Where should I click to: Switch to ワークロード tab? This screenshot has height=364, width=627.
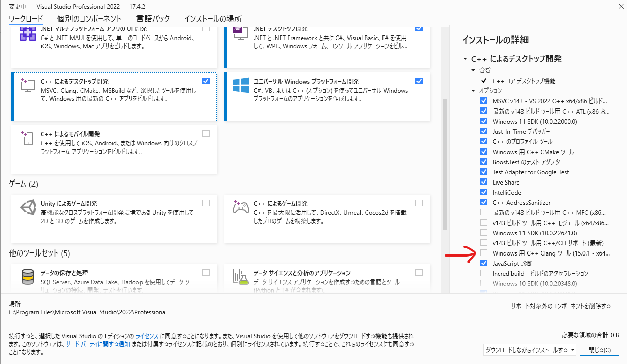[26, 18]
